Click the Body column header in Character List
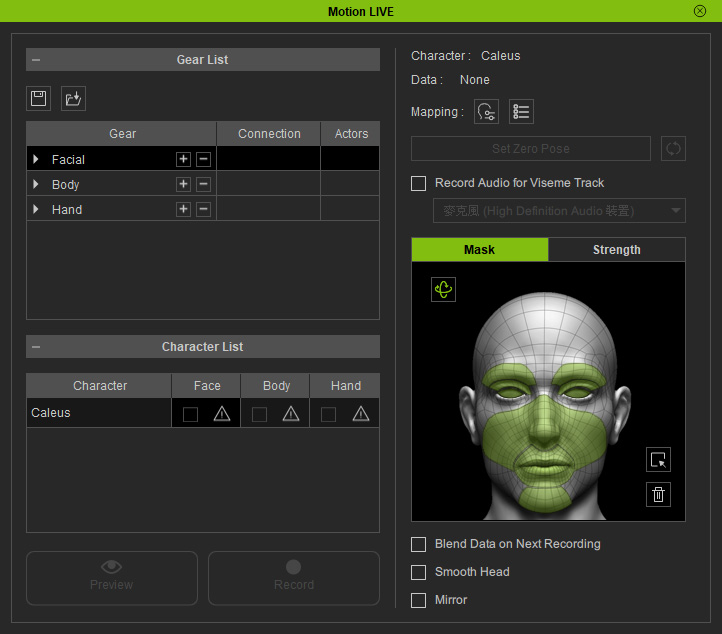Viewport: 722px width, 634px height. click(x=275, y=385)
